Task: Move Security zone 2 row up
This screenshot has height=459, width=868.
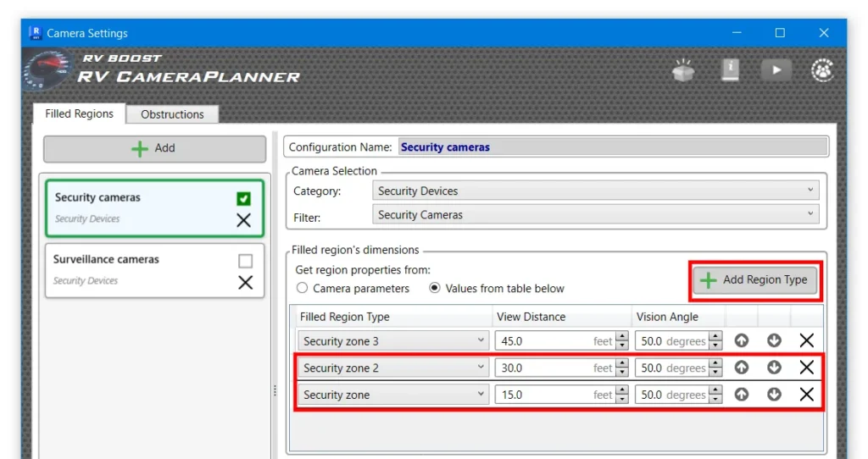Action: pos(742,368)
